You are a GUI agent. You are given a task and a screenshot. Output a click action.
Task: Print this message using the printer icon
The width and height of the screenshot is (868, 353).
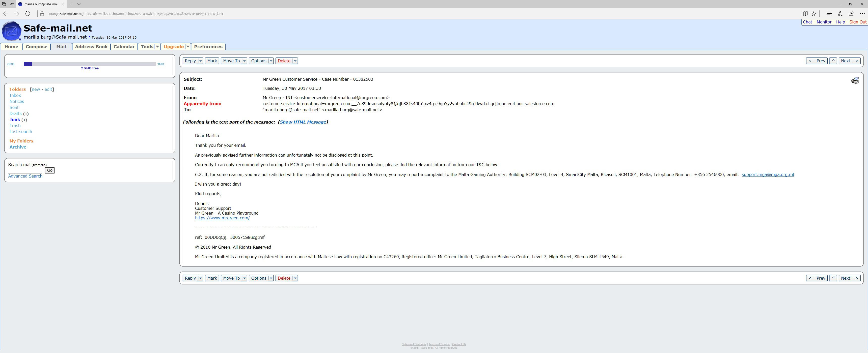pyautogui.click(x=855, y=80)
